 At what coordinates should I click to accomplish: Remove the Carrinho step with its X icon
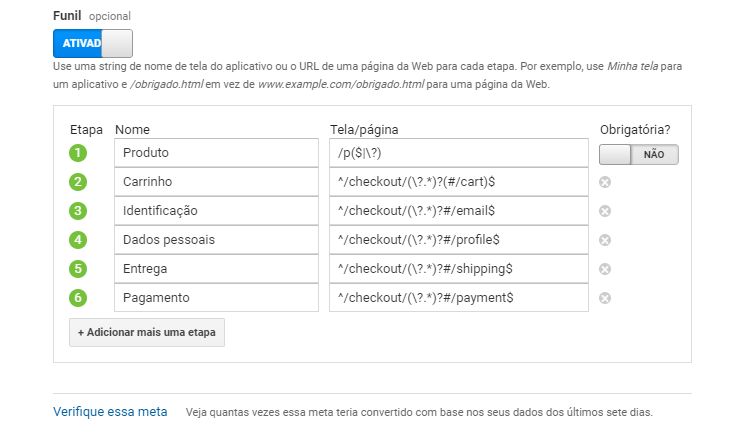click(605, 182)
